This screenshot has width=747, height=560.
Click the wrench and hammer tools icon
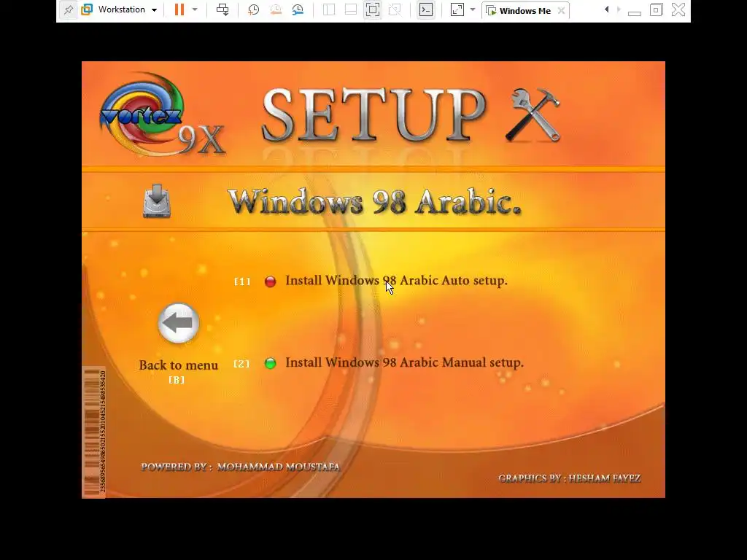533,115
